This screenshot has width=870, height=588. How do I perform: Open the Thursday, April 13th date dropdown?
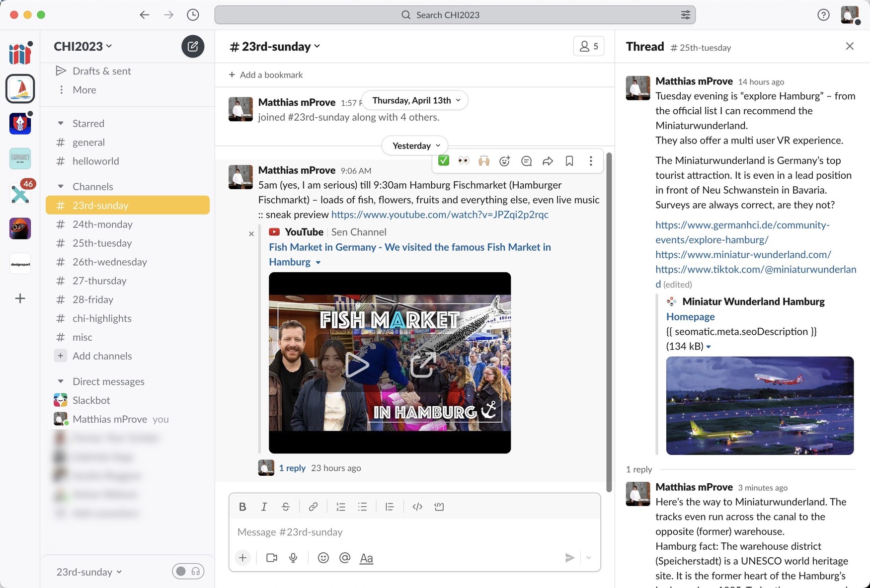click(415, 100)
